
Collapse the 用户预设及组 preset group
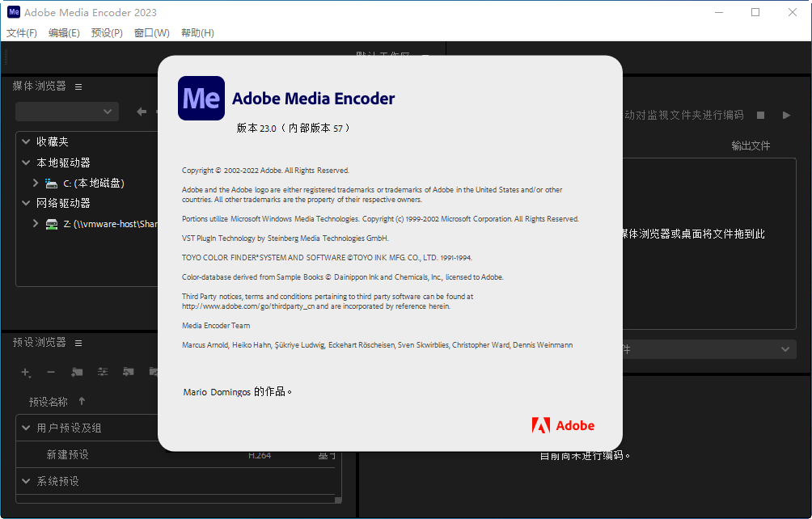click(25, 427)
